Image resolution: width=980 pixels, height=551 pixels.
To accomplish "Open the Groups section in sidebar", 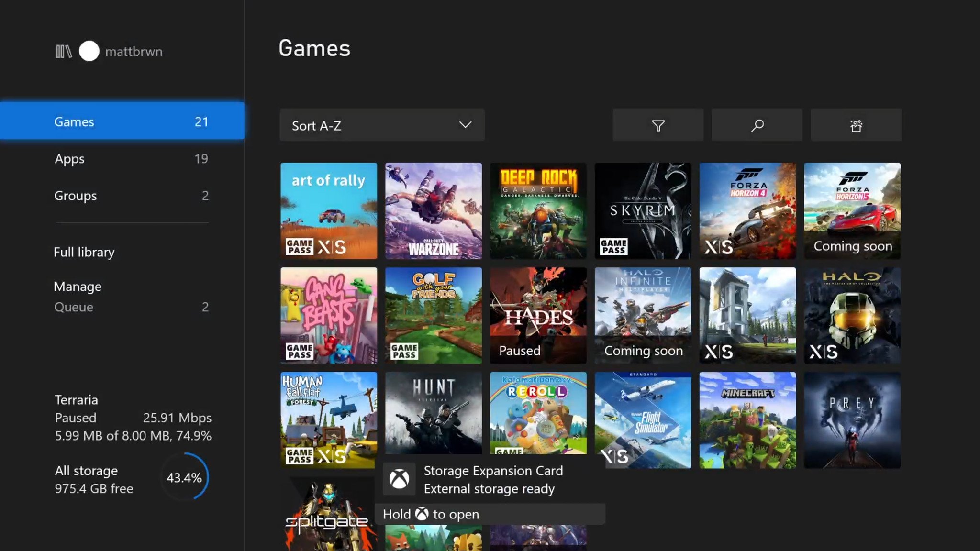I will (x=76, y=195).
